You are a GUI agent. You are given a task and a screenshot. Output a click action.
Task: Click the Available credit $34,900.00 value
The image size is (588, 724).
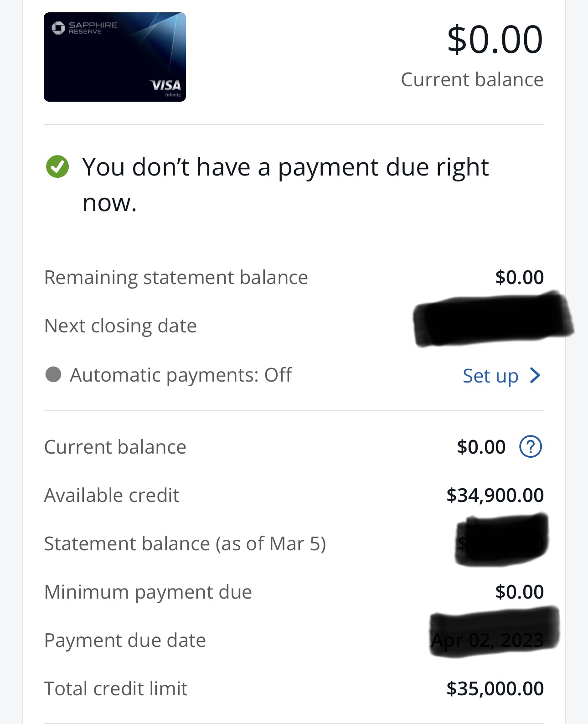[x=495, y=495]
